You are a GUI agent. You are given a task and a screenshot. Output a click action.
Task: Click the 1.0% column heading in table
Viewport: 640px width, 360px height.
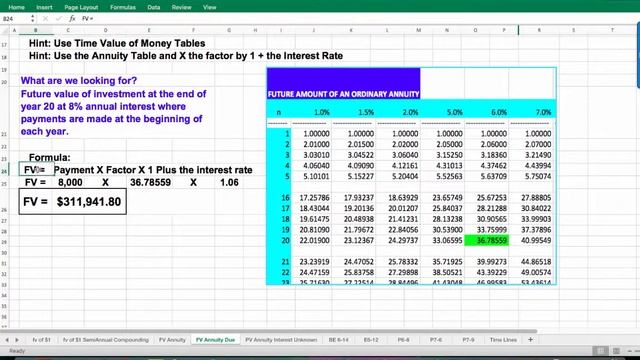point(322,112)
